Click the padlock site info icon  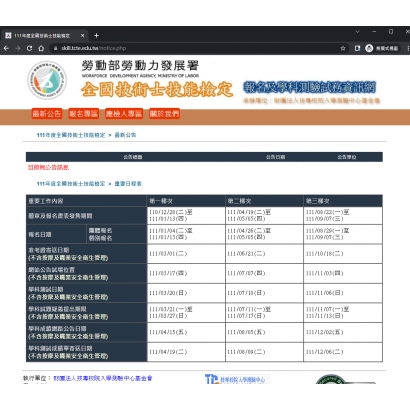[x=56, y=48]
